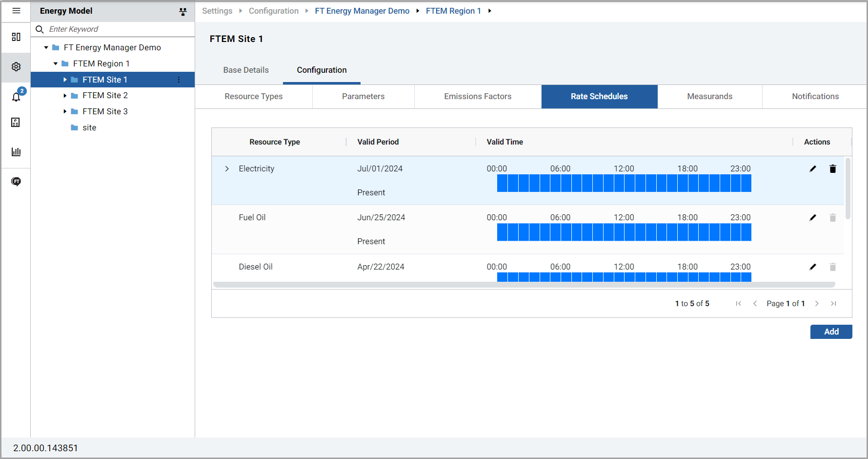Click the horizontal scrollbar under the table
The width and height of the screenshot is (868, 459).
click(x=524, y=285)
